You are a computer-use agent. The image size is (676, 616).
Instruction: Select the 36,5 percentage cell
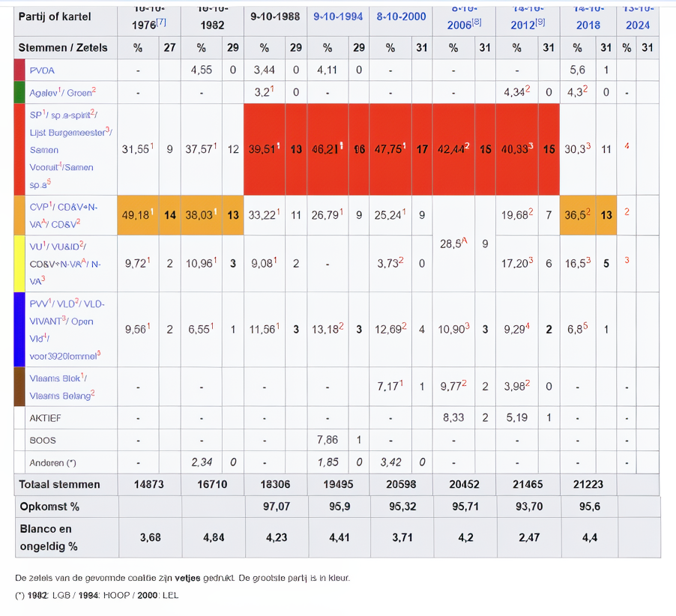pyautogui.click(x=578, y=215)
